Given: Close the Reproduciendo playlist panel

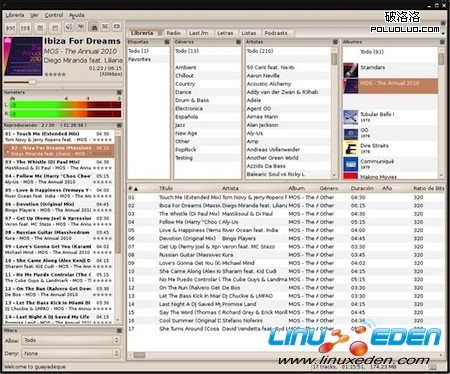Looking at the screenshot, I should point(119,125).
